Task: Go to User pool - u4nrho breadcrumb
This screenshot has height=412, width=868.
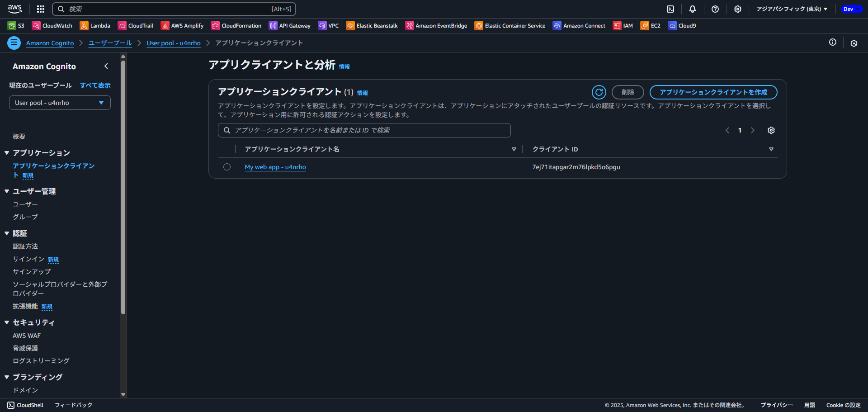Action: (x=174, y=43)
